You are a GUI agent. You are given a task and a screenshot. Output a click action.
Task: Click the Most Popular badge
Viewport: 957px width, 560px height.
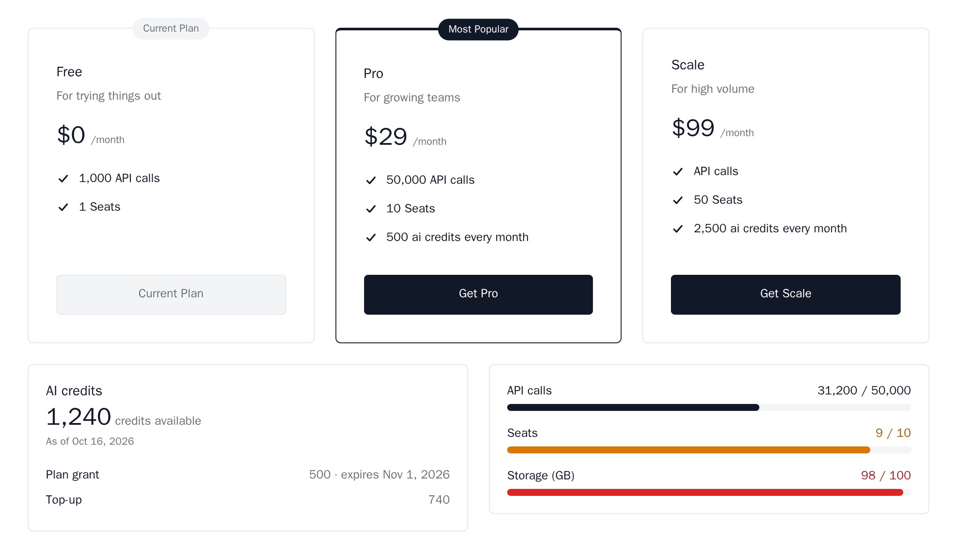click(478, 29)
